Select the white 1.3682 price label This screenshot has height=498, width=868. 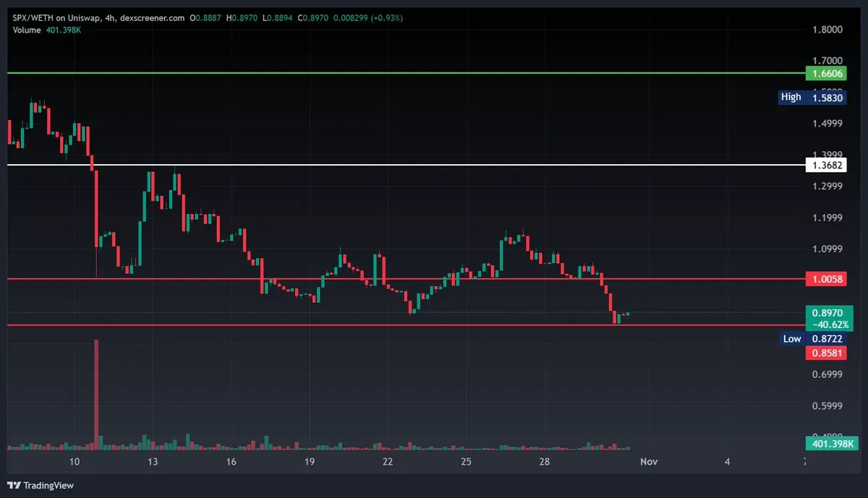[825, 166]
